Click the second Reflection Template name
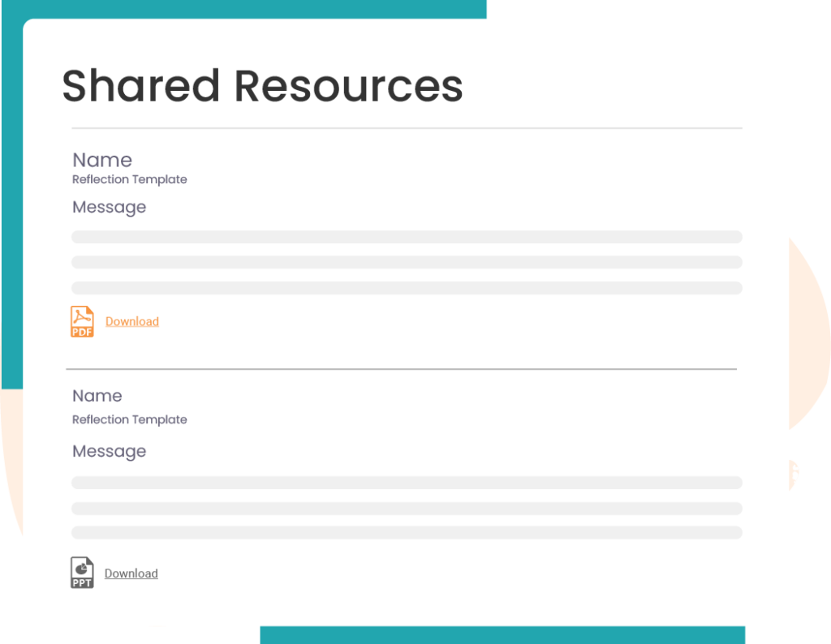The height and width of the screenshot is (644, 831). (129, 419)
